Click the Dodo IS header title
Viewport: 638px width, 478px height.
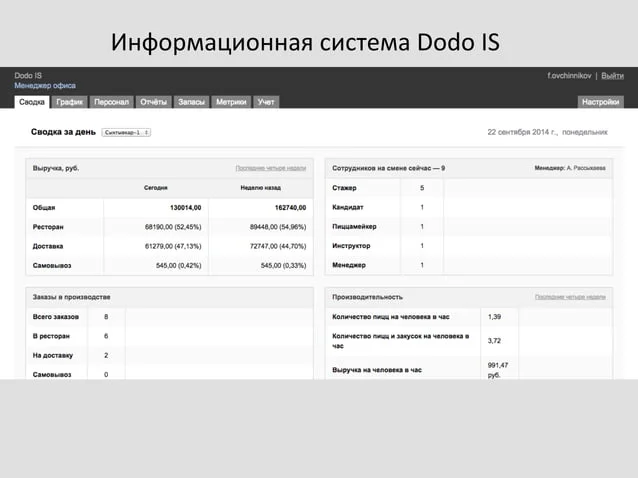28,75
